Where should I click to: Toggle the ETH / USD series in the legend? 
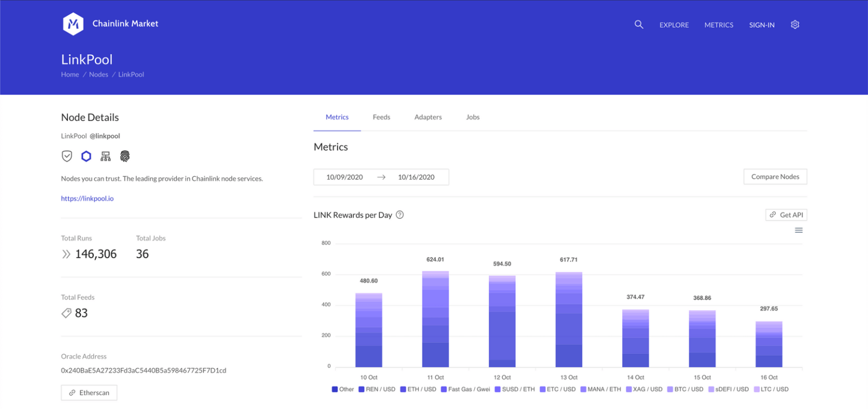pos(418,389)
